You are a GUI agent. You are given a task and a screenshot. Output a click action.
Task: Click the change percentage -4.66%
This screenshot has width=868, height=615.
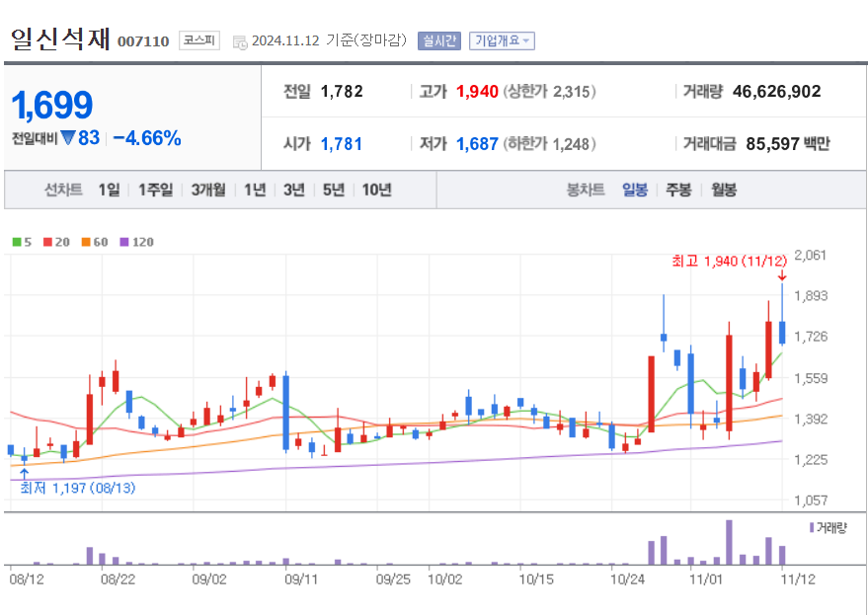147,138
